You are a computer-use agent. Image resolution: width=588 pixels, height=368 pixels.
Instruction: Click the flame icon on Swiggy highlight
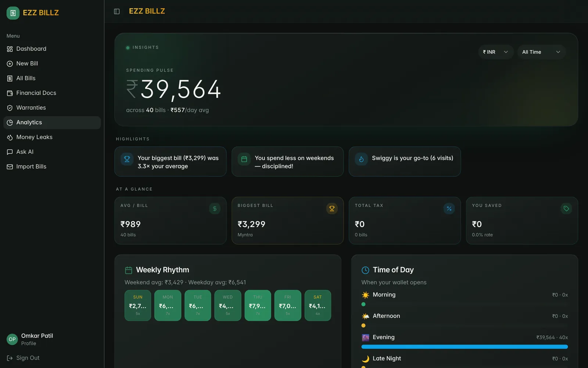(x=361, y=159)
